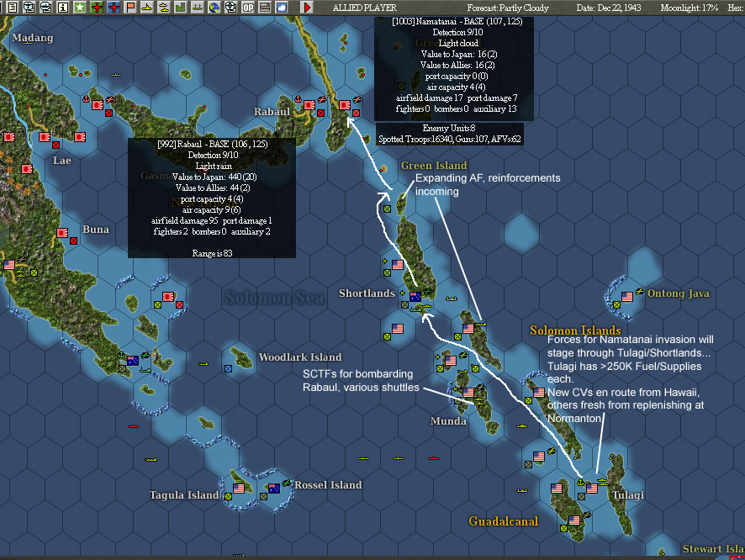Select the Australian flag at Rossel Island
Screen dimensions: 745x560
274,489
